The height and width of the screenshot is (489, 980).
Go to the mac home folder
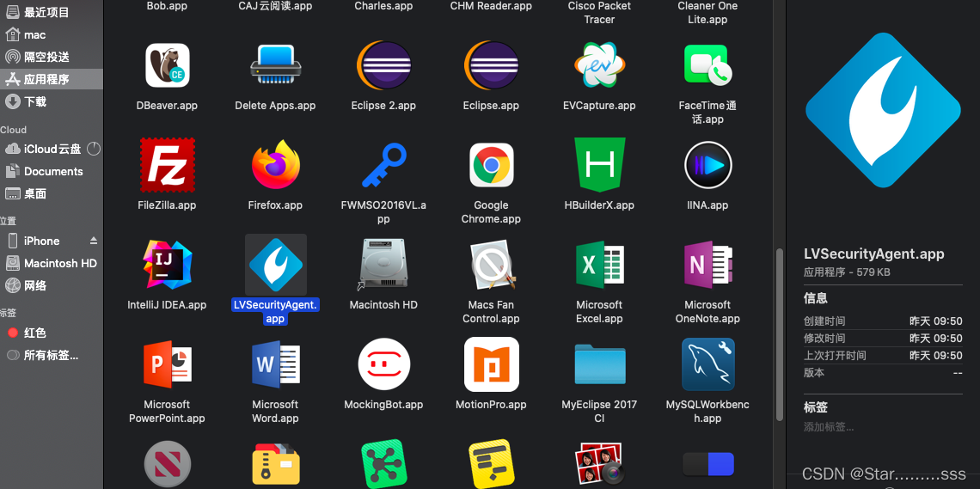pos(52,35)
